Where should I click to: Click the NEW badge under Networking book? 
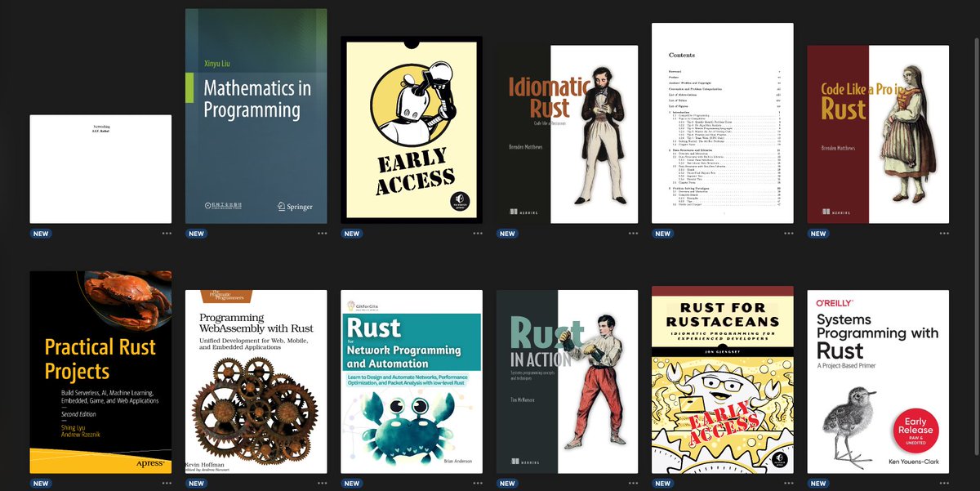tap(41, 234)
